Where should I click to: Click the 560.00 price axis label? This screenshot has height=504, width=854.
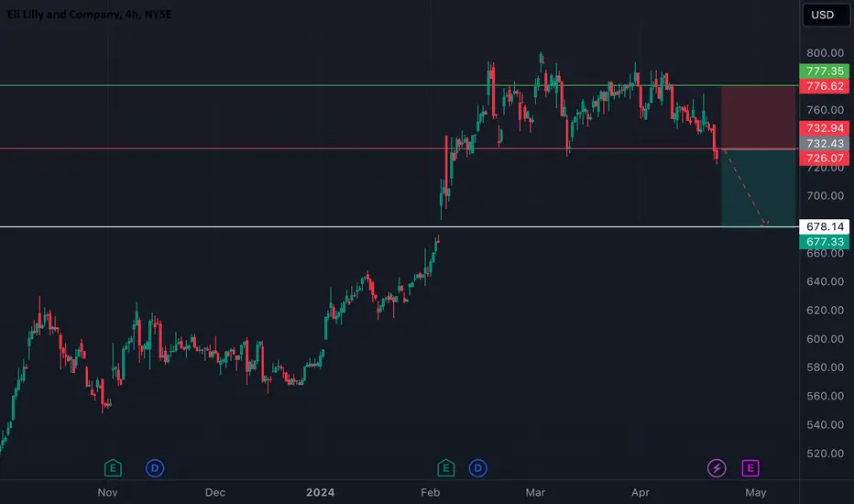[x=825, y=396]
